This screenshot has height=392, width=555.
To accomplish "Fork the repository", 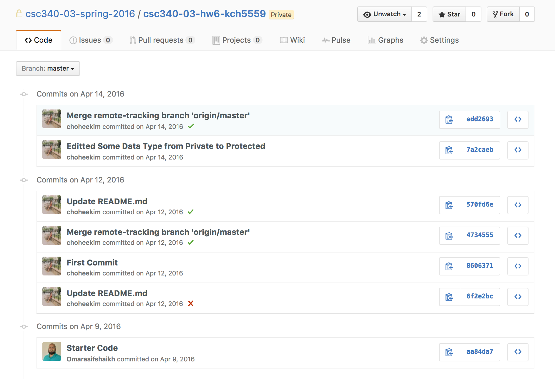I will 503,14.
